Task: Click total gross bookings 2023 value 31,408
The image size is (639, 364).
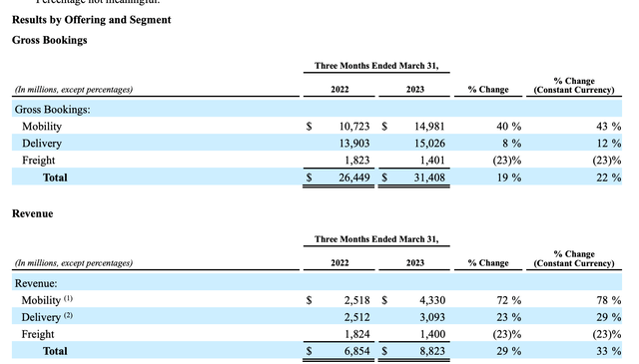Action: 429,178
